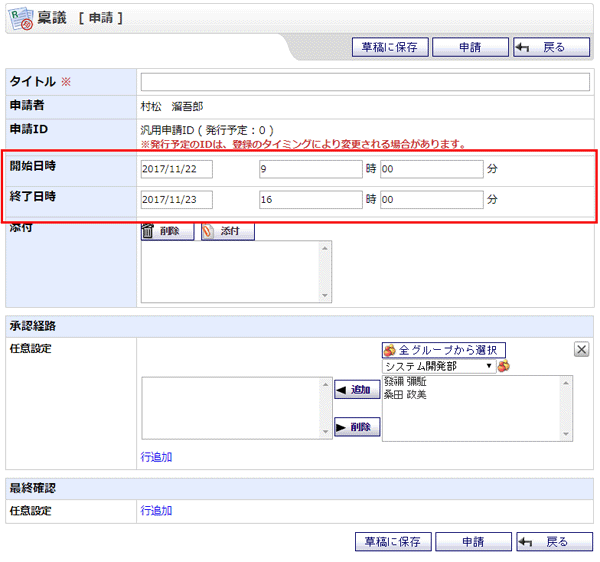This screenshot has width=600, height=562.
Task: Click the trash 削除 button in the attachment row
Action: point(168,231)
